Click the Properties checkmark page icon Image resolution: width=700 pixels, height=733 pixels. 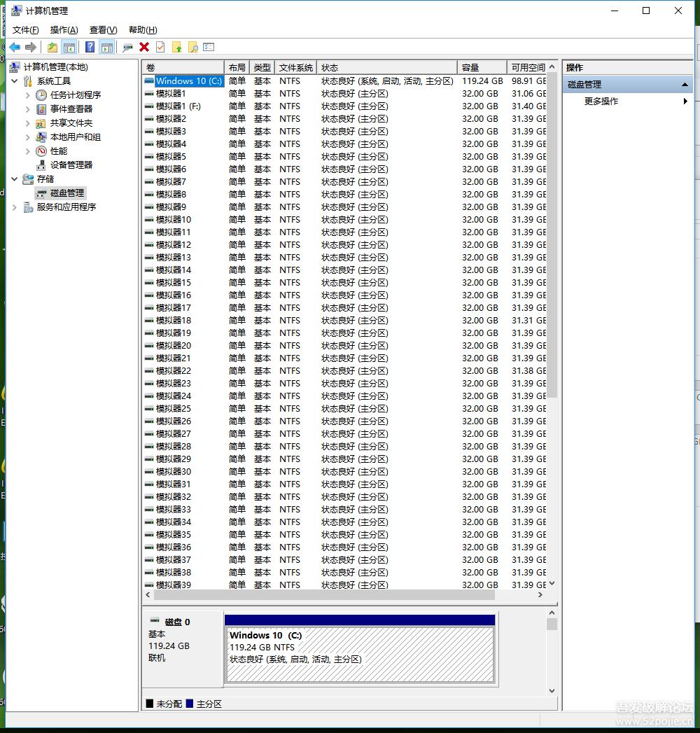[x=160, y=47]
